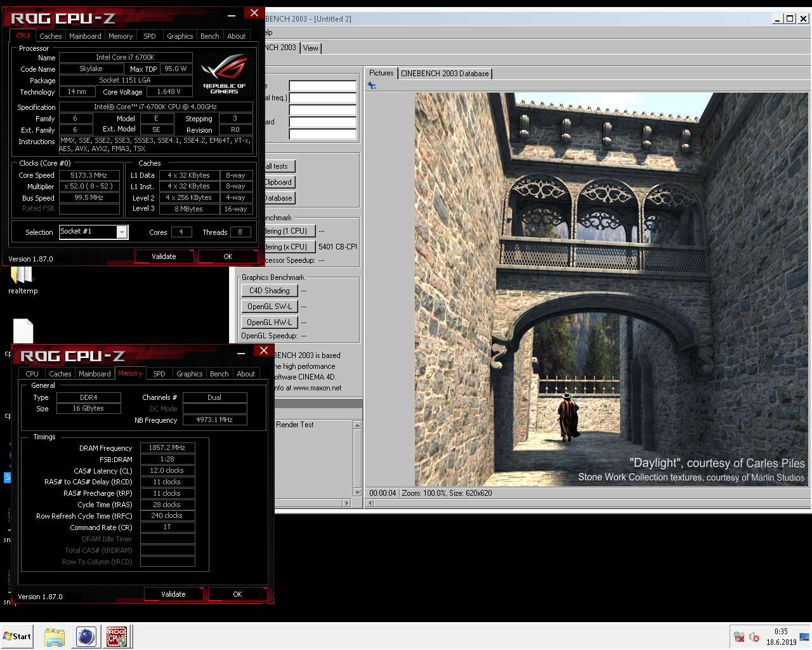The width and height of the screenshot is (812, 650).
Task: Open the Socket #1 selection dropdown
Action: point(122,232)
